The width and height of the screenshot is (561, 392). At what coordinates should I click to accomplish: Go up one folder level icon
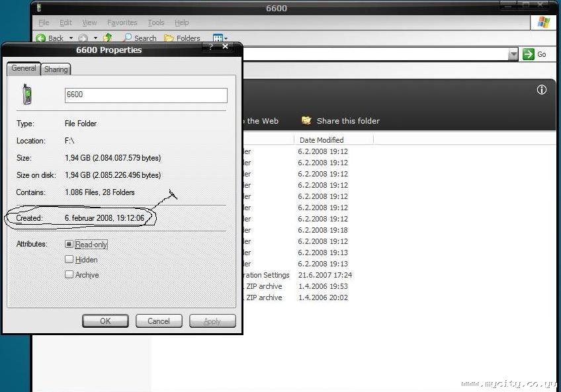tap(108, 38)
